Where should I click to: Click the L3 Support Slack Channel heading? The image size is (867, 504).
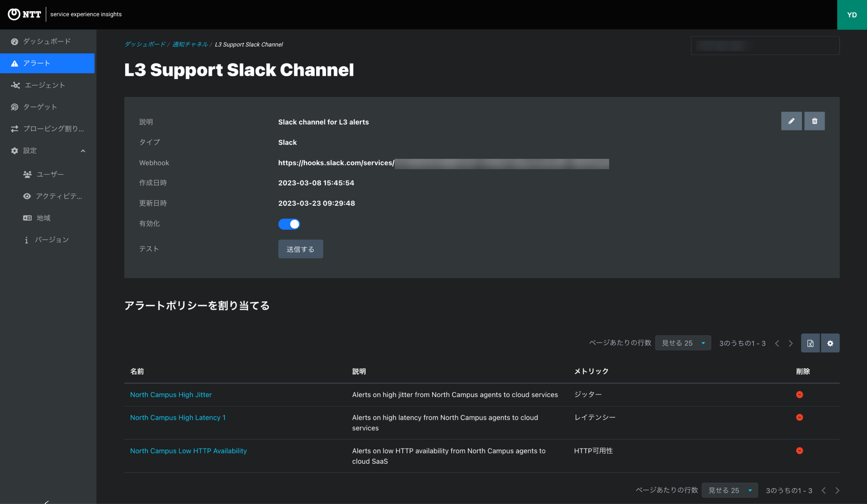point(239,70)
